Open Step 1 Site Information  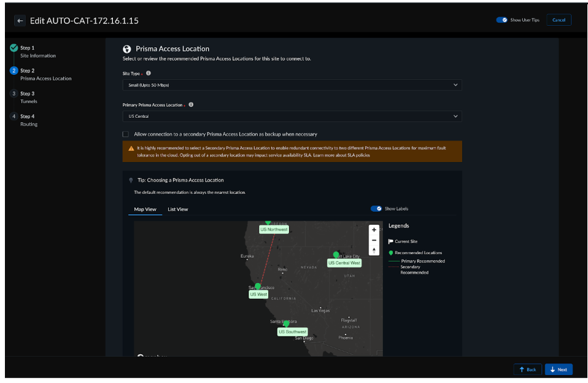38,52
